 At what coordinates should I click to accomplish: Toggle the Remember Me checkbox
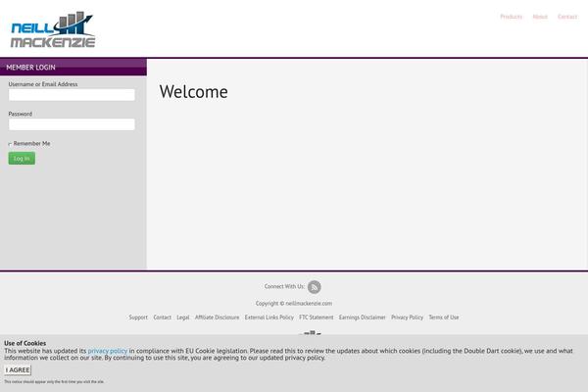10,144
